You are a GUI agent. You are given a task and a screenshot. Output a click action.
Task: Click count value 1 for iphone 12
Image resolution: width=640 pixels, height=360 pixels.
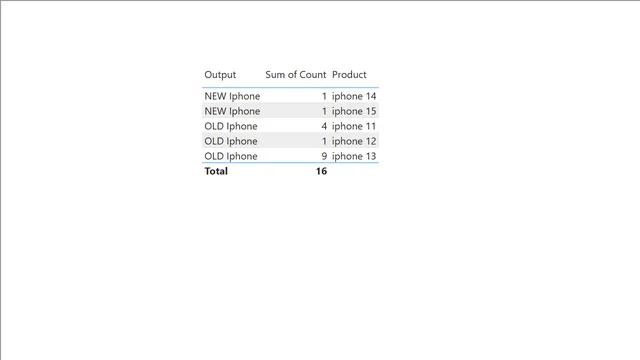[x=324, y=141]
